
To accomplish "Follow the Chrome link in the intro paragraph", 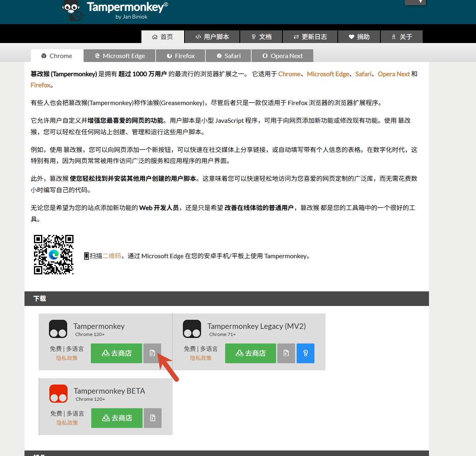I will point(289,74).
